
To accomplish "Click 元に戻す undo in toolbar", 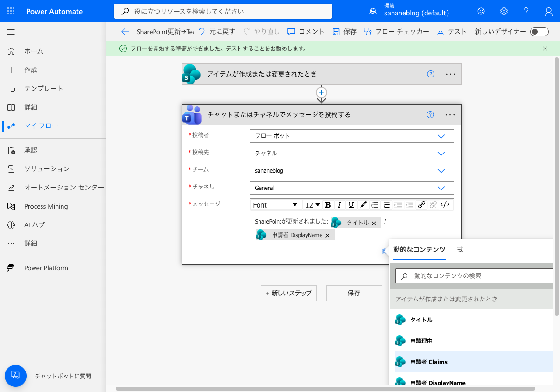I will coord(217,32).
